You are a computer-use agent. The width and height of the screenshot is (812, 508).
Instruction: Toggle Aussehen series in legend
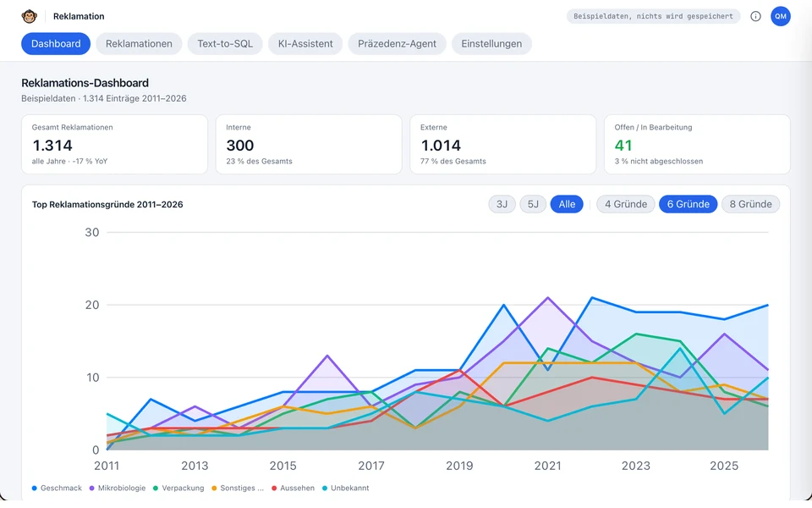(294, 488)
